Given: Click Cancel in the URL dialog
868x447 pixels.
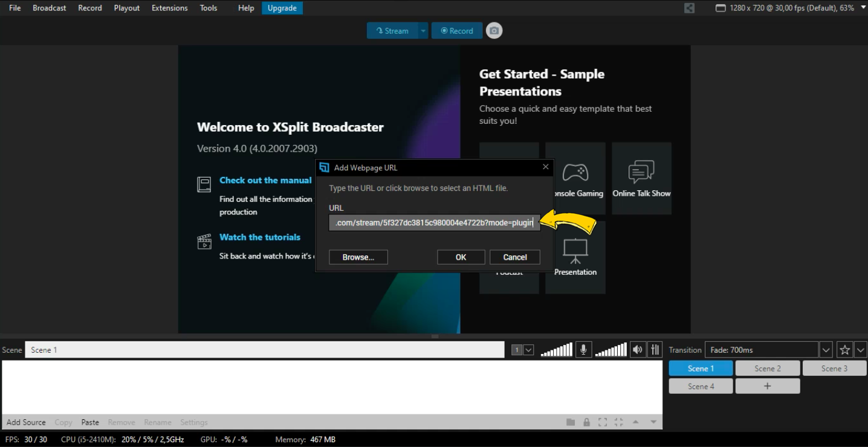Looking at the screenshot, I should 515,257.
